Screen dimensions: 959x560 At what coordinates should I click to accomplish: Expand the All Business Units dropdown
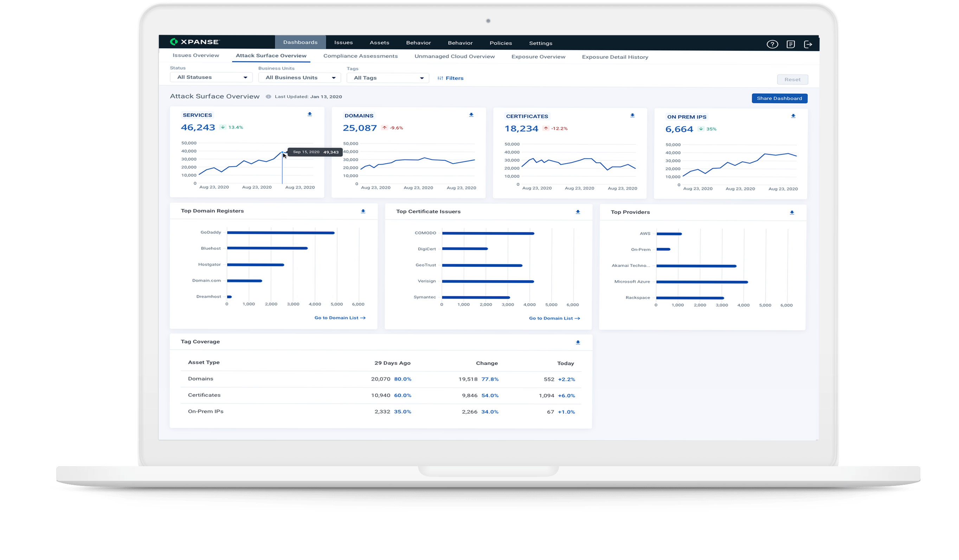pyautogui.click(x=300, y=78)
